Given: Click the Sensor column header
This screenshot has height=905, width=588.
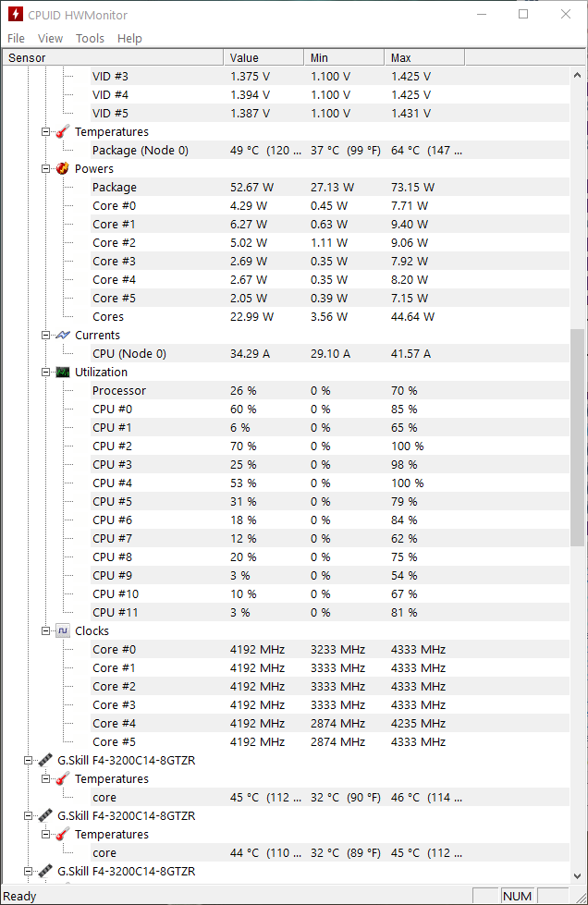Looking at the screenshot, I should coord(113,57).
